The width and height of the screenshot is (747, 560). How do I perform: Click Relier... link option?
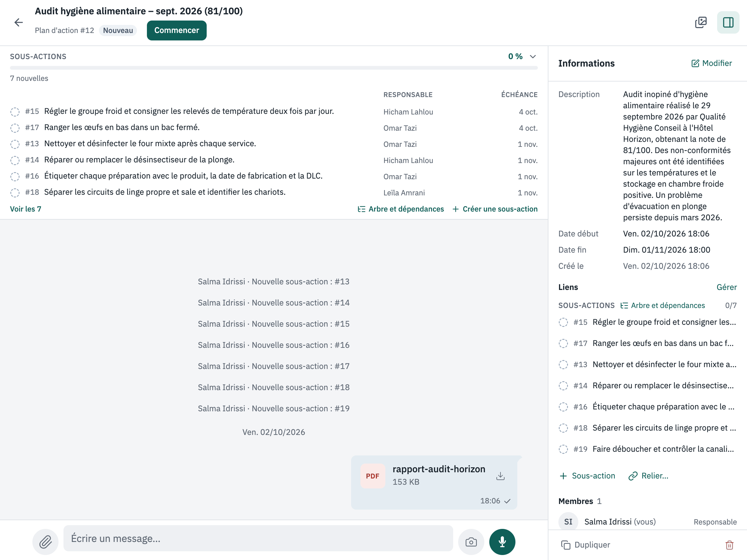[x=648, y=476]
